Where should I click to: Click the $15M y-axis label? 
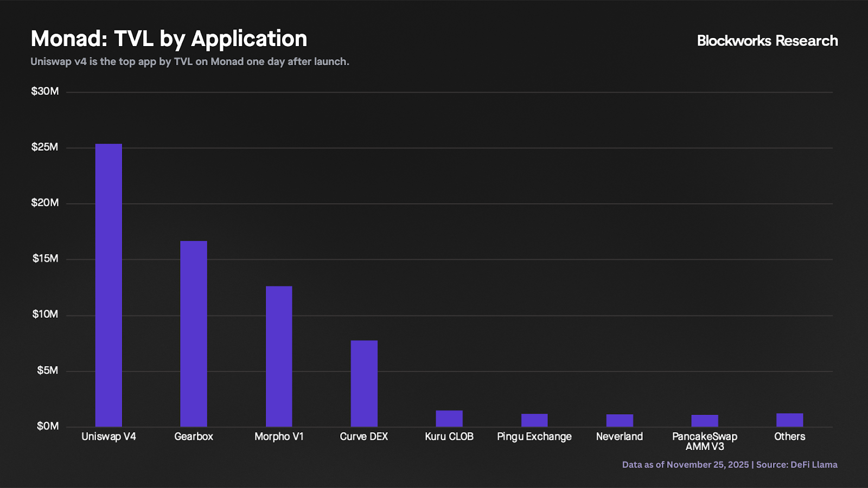coord(45,259)
